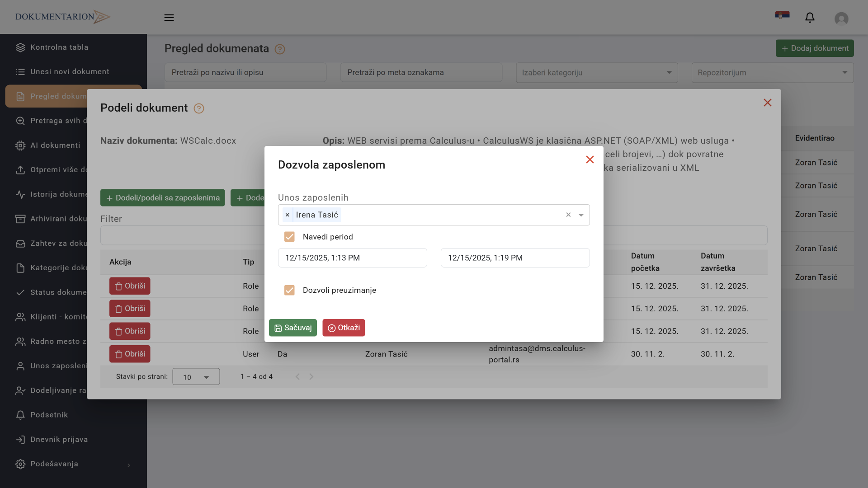Open the user avatar profile menu

(841, 19)
